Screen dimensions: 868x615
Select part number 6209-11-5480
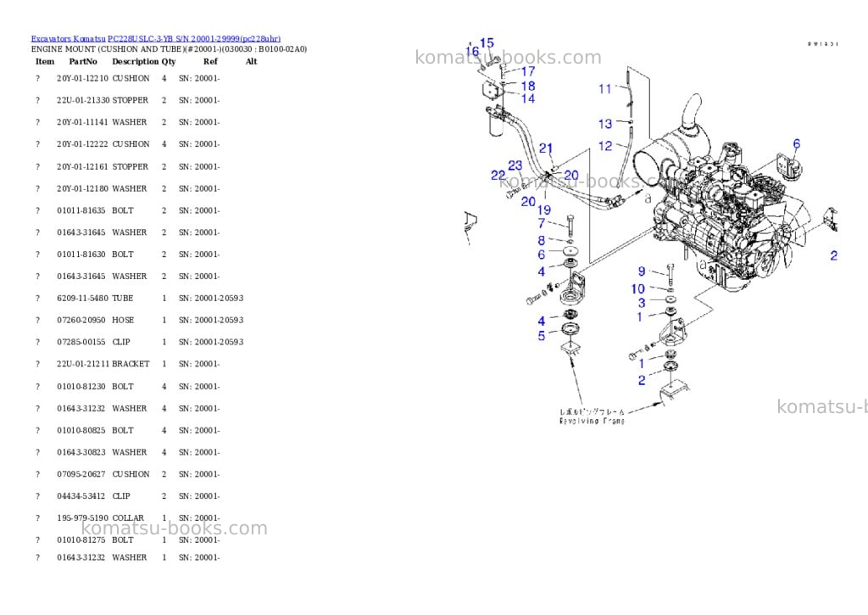(82, 298)
